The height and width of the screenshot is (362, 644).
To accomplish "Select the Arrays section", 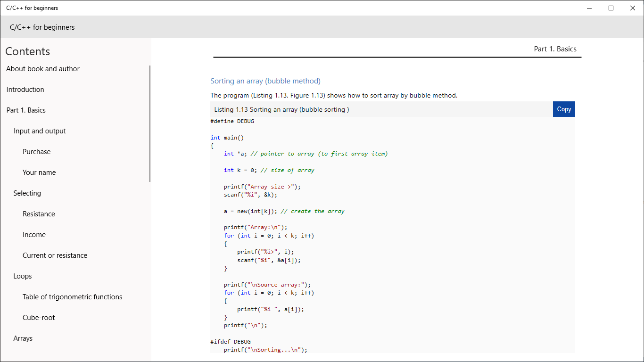I will click(x=22, y=338).
